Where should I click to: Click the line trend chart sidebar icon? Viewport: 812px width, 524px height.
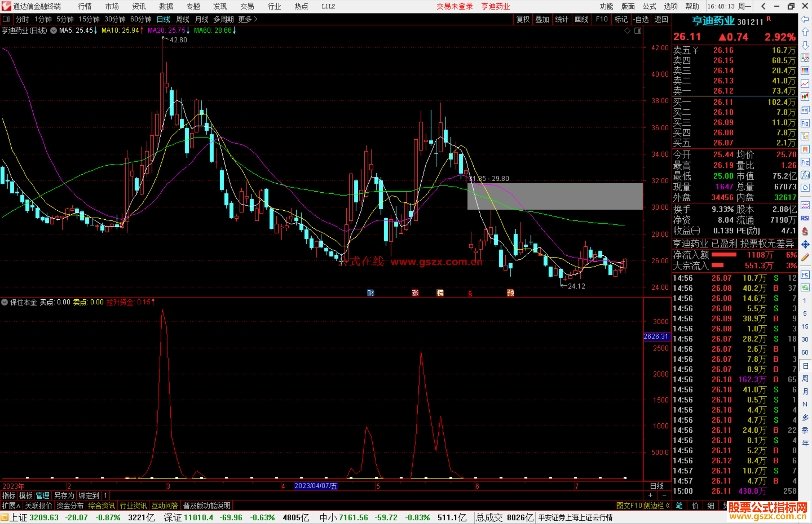click(805, 84)
